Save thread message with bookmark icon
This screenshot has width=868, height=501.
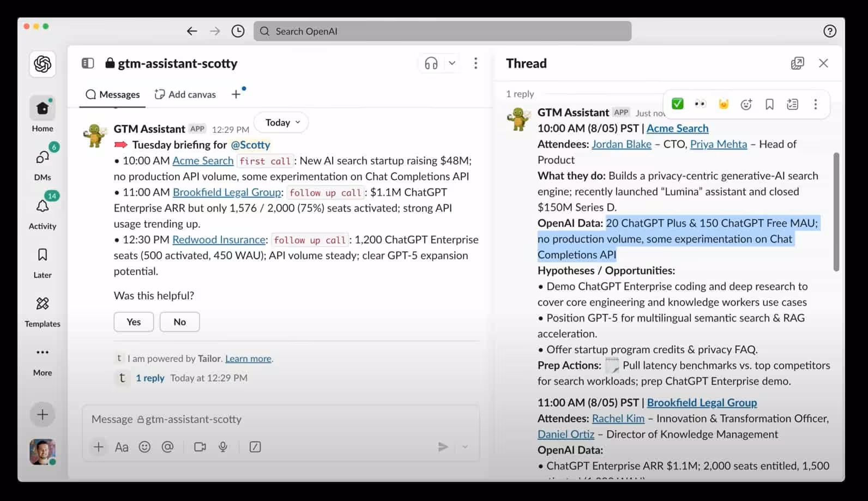(769, 104)
